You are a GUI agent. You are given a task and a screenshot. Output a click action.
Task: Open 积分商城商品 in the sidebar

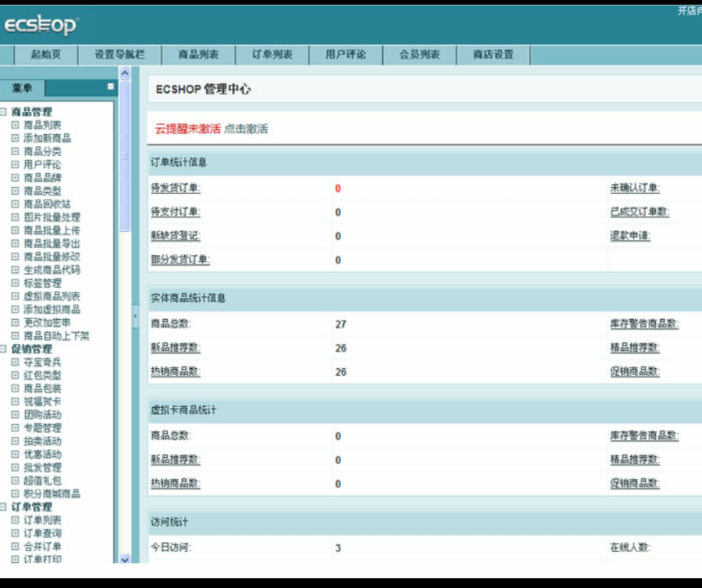tap(52, 494)
